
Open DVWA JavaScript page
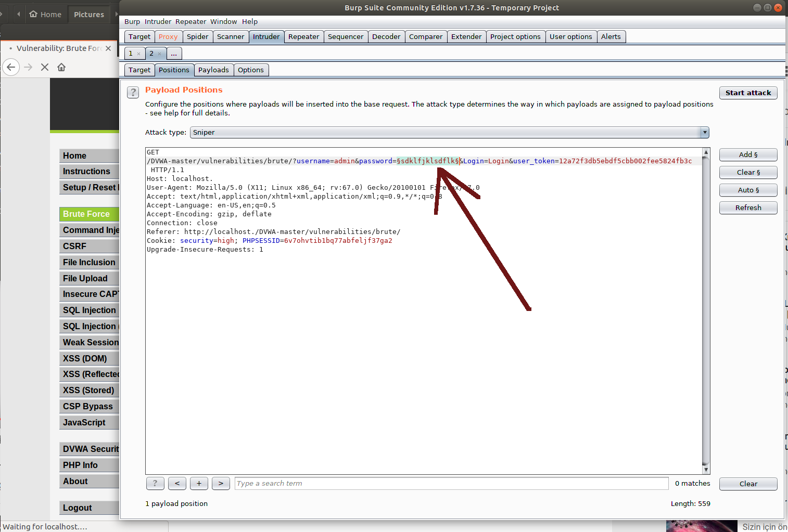(x=89, y=423)
